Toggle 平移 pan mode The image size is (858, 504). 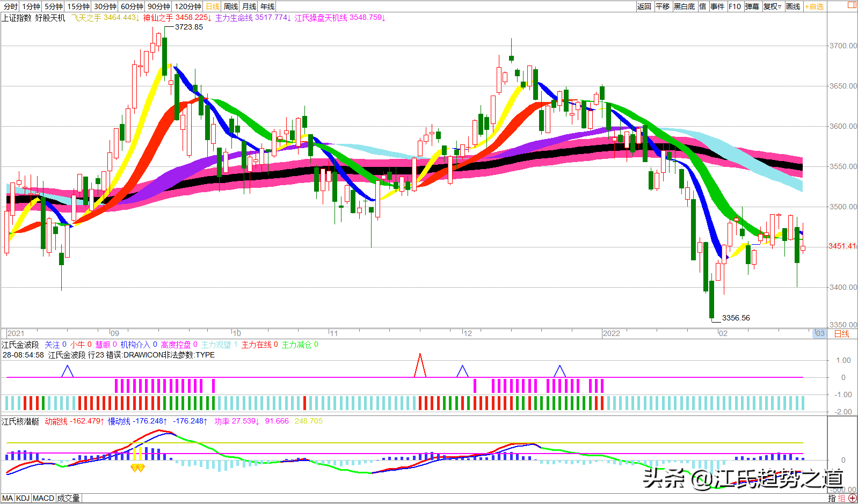point(663,6)
